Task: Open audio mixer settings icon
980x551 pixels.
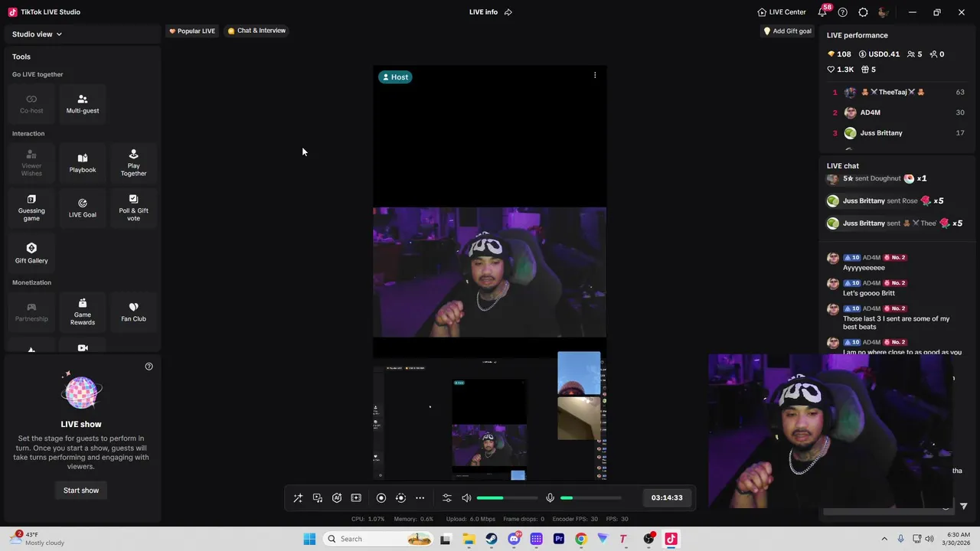Action: 447,498
